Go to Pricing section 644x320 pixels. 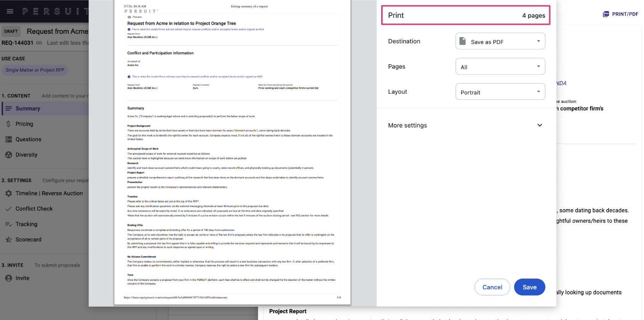coord(24,124)
